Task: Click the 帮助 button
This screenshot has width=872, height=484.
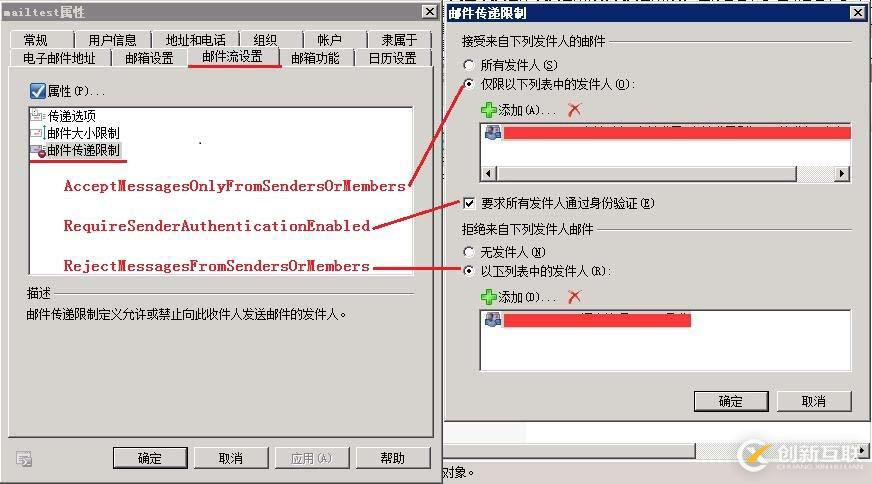Action: pos(393,458)
